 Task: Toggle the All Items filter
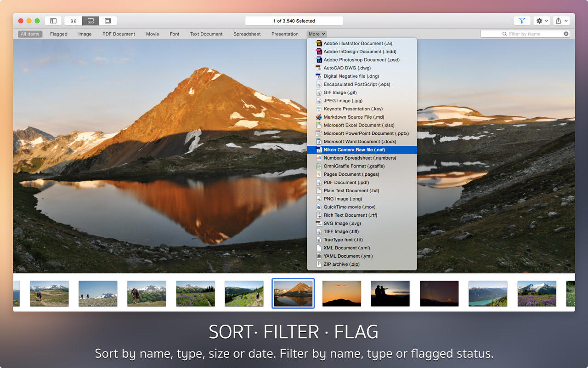click(30, 34)
